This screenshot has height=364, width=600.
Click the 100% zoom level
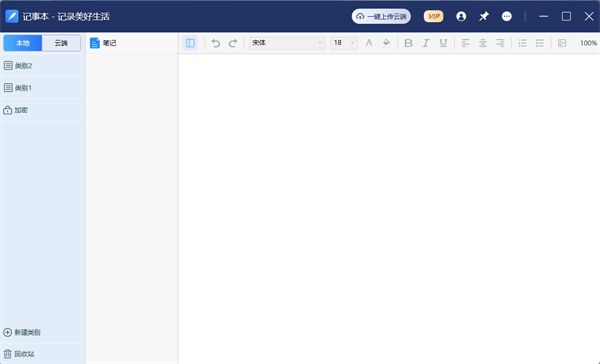click(588, 43)
